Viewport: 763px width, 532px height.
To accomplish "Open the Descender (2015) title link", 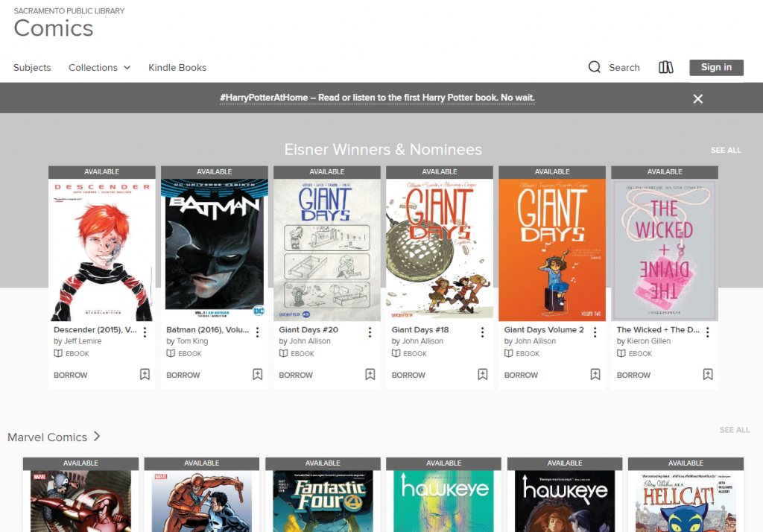I will coord(95,330).
